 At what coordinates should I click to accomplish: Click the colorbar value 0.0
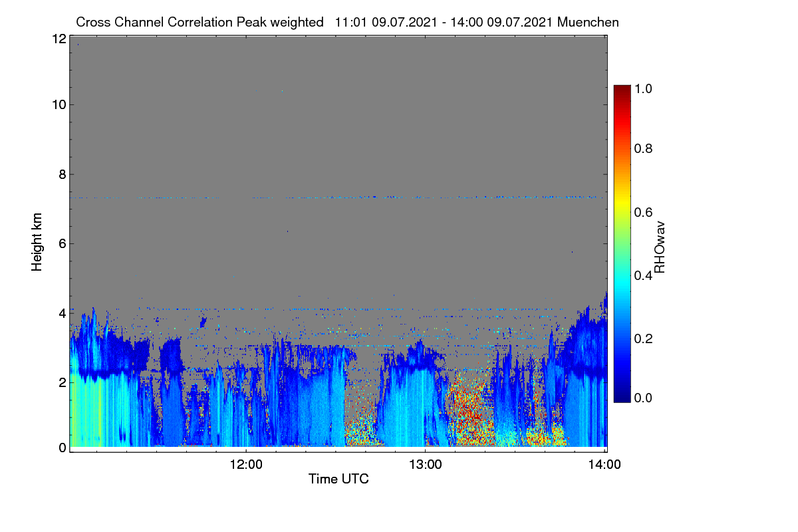(x=644, y=398)
